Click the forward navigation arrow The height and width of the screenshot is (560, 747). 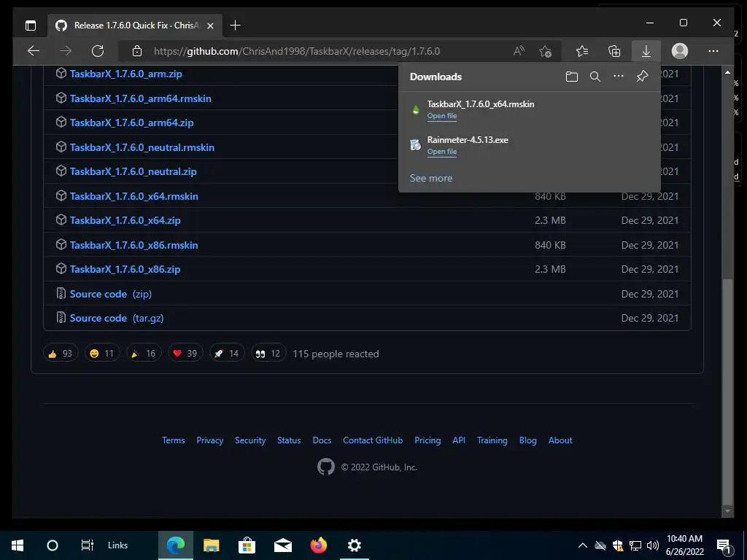[x=66, y=51]
